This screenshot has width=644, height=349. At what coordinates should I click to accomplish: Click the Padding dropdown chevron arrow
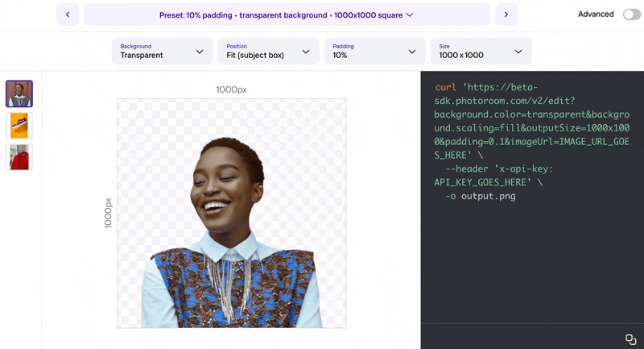click(412, 52)
